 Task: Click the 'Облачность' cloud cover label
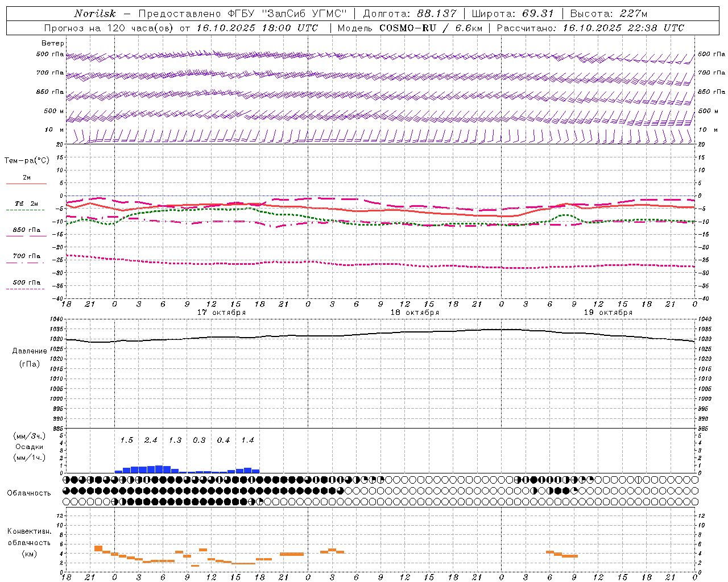tap(29, 493)
